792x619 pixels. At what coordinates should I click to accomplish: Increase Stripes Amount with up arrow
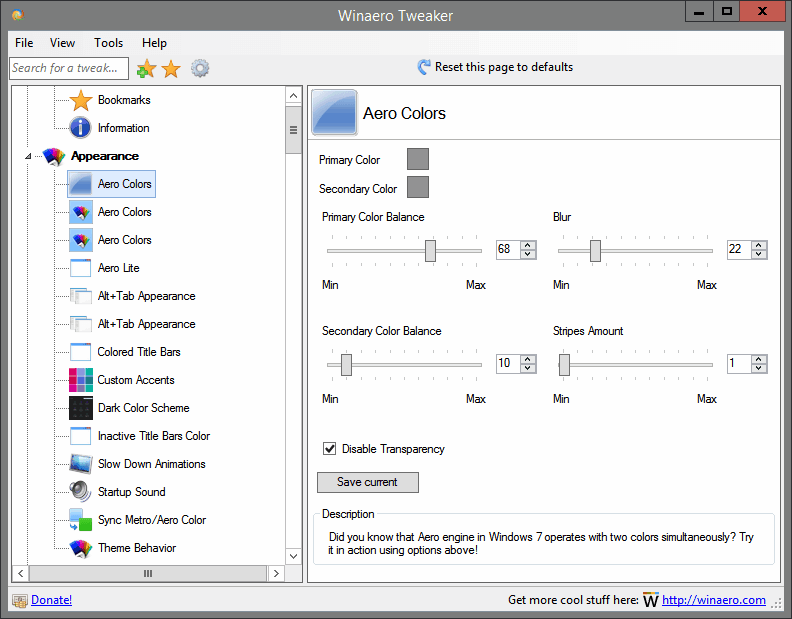[x=759, y=359]
